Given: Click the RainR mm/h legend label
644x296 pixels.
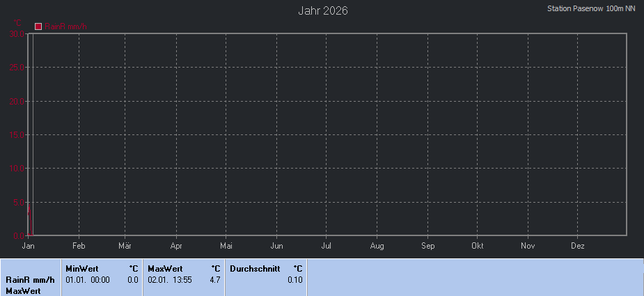Looking at the screenshot, I should (x=65, y=26).
